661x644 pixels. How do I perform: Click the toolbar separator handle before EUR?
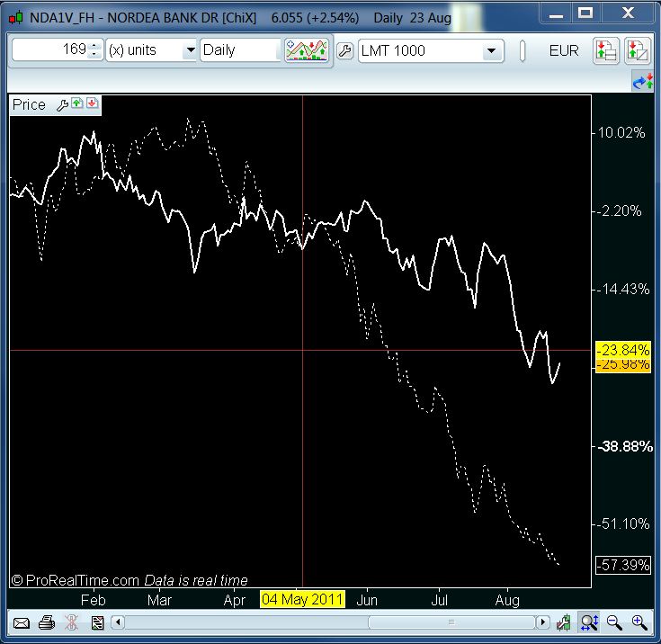coord(523,51)
